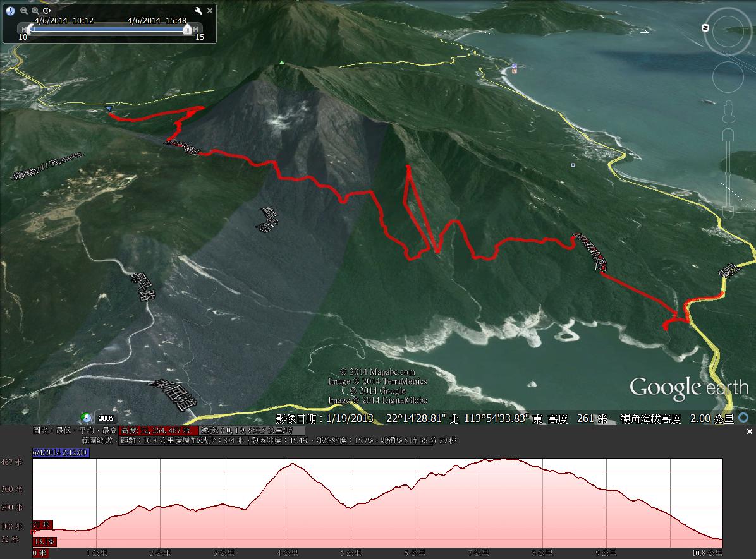The image size is (756, 559).
Task: Click the right time slider handle
Action: pos(187,30)
